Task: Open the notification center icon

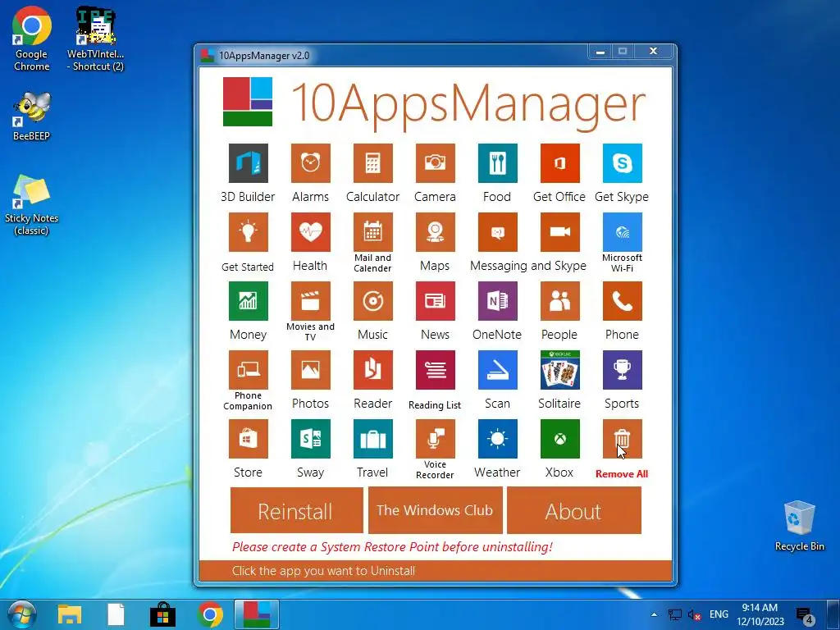Action: pyautogui.click(x=804, y=615)
